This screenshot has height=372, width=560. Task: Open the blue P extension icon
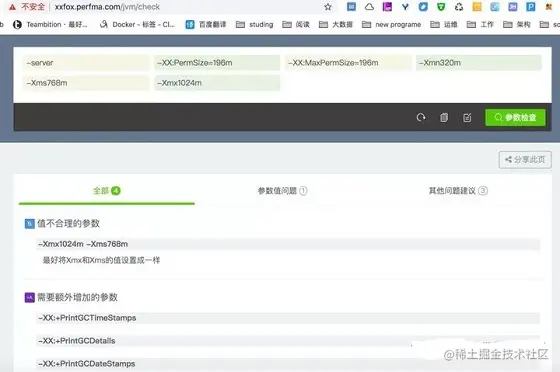tap(531, 7)
